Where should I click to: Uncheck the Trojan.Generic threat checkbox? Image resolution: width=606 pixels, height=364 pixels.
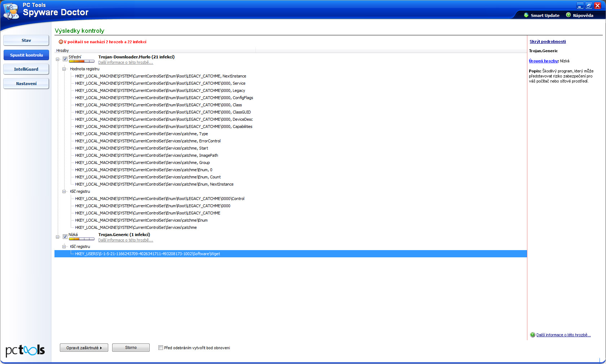(x=65, y=237)
